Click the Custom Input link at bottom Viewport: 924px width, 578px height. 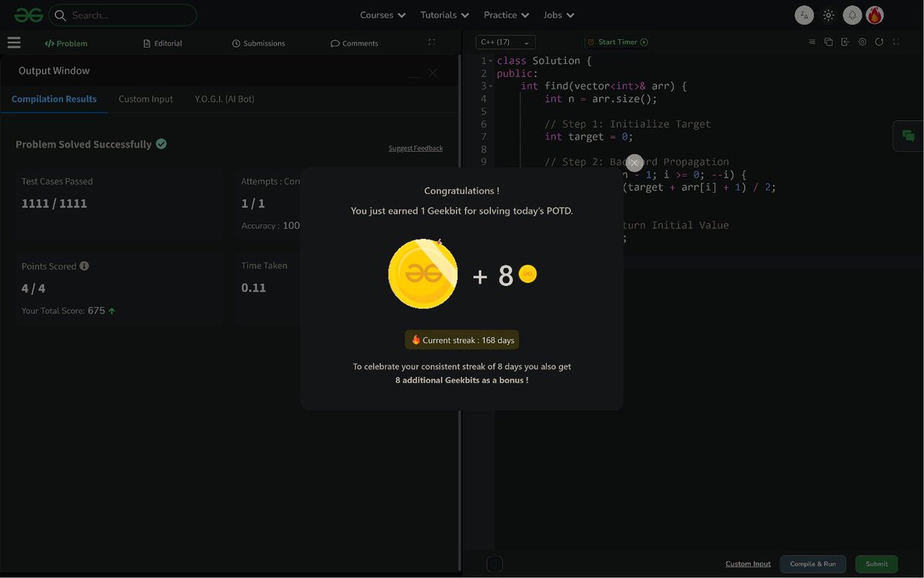pos(748,564)
